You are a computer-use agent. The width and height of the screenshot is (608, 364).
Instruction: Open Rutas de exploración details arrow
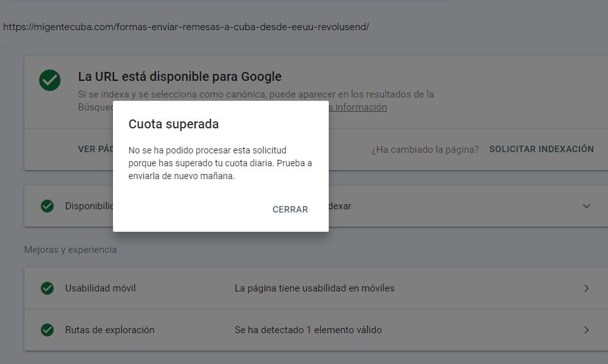coord(586,330)
